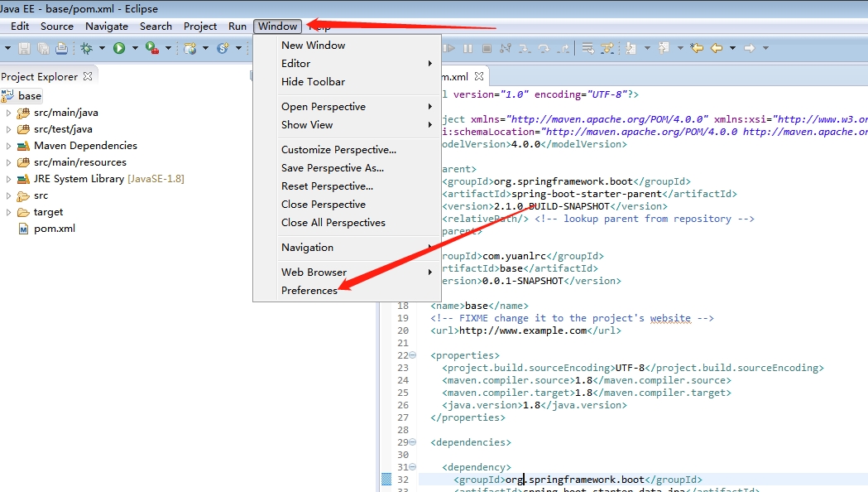Open the Navigate menu
This screenshot has height=492, width=868.
click(107, 26)
